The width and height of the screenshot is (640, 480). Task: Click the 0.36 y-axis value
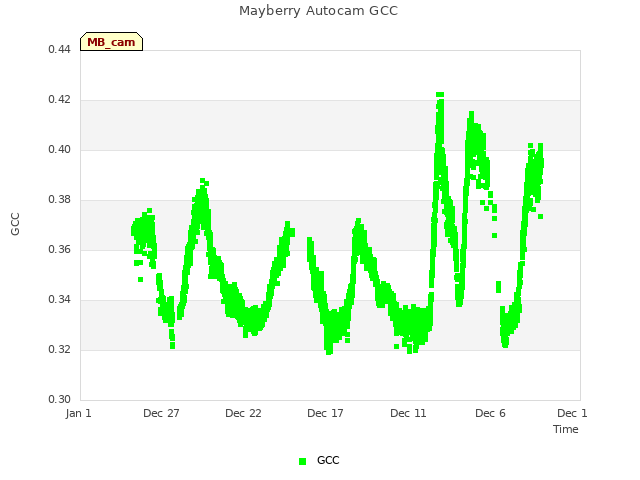pos(60,249)
